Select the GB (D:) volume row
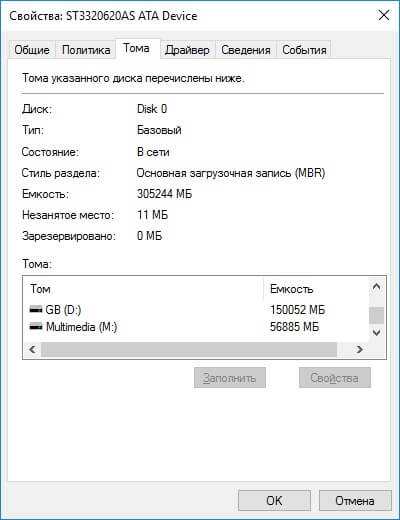Image resolution: width=400 pixels, height=520 pixels. (196, 310)
